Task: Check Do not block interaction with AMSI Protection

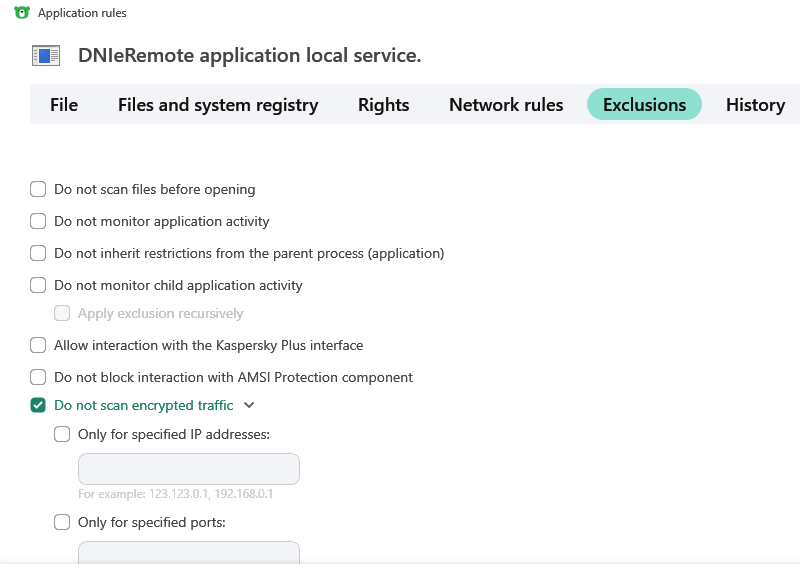Action: (x=38, y=377)
